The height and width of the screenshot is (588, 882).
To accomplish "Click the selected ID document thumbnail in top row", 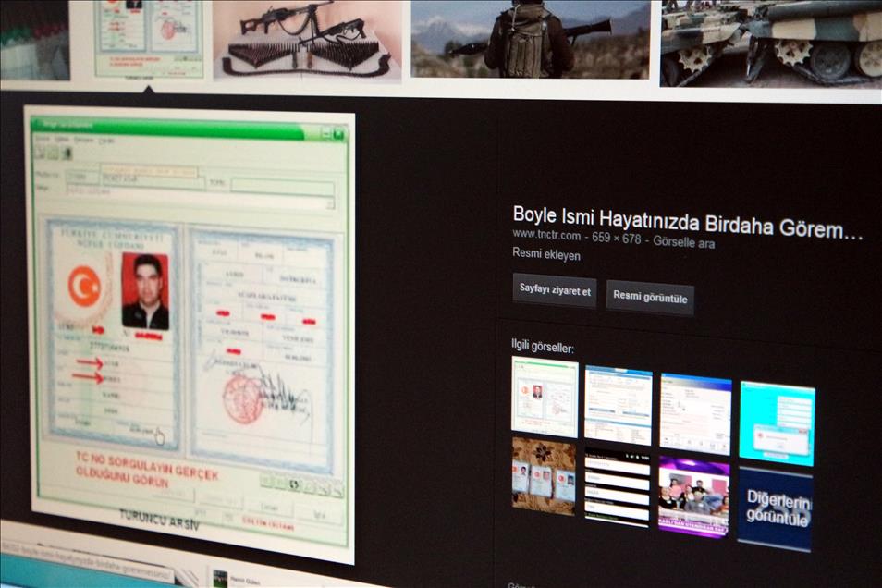I will [150, 37].
